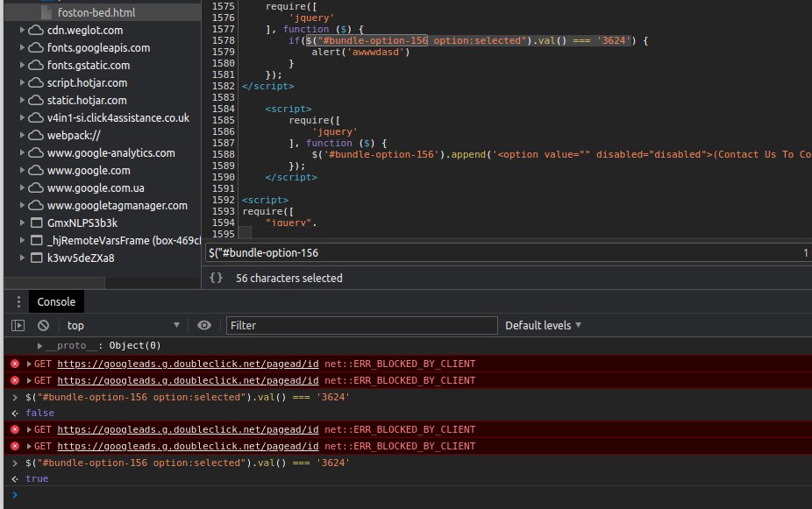The image size is (812, 509).
Task: Expand the www.google.com.ua node
Action: (22, 187)
